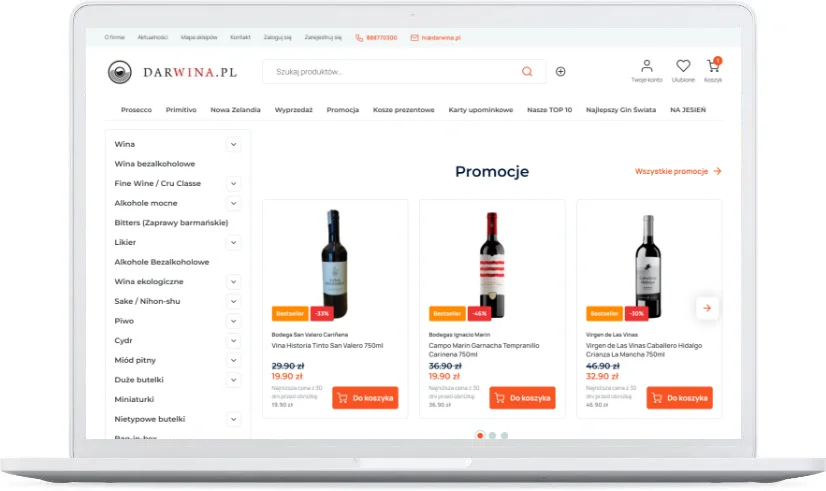Open Twoje konto user icon
This screenshot has height=491, width=826.
click(x=647, y=66)
